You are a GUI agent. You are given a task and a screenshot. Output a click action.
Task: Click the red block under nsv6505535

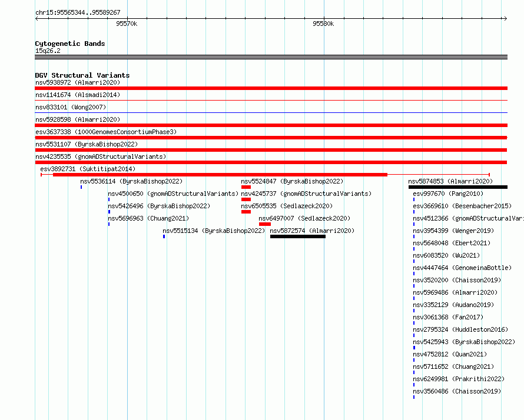[246, 212]
